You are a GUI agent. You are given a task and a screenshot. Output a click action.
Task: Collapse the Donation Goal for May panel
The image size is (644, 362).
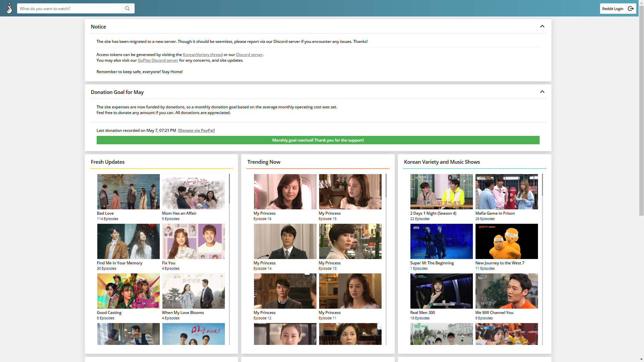click(542, 92)
